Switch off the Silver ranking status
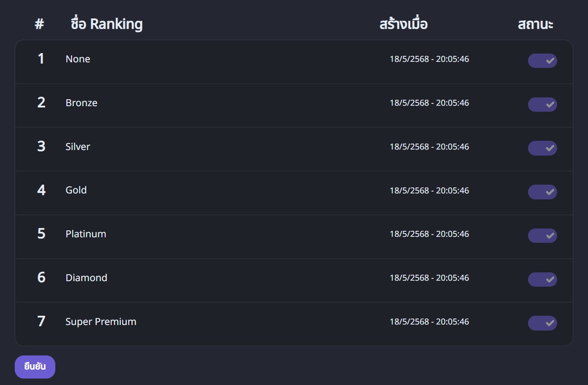 coord(542,148)
